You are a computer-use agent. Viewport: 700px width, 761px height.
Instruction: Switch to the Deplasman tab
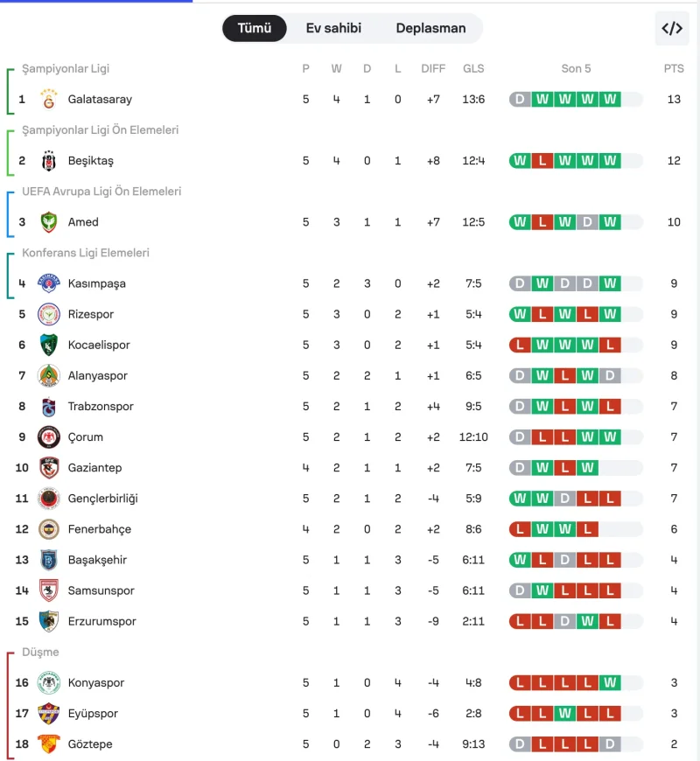point(430,28)
